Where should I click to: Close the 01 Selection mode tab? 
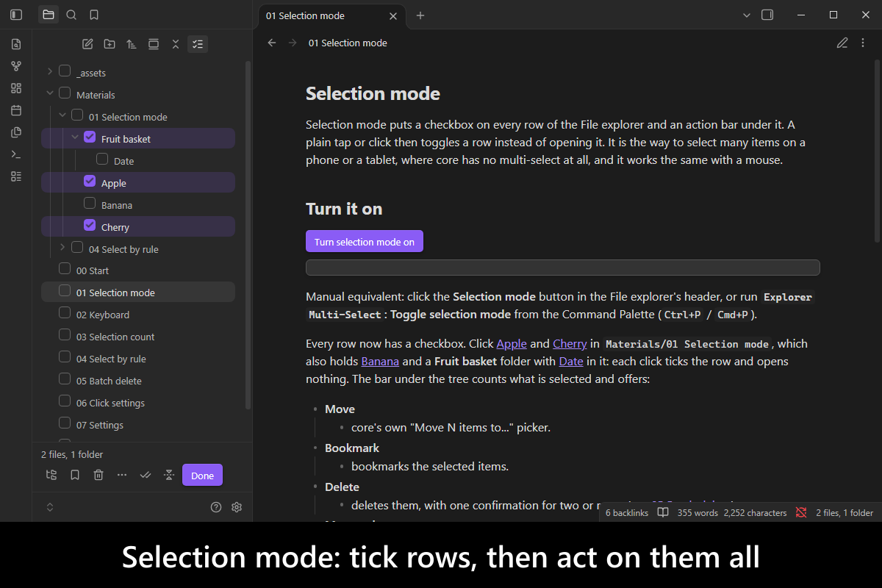(x=393, y=15)
